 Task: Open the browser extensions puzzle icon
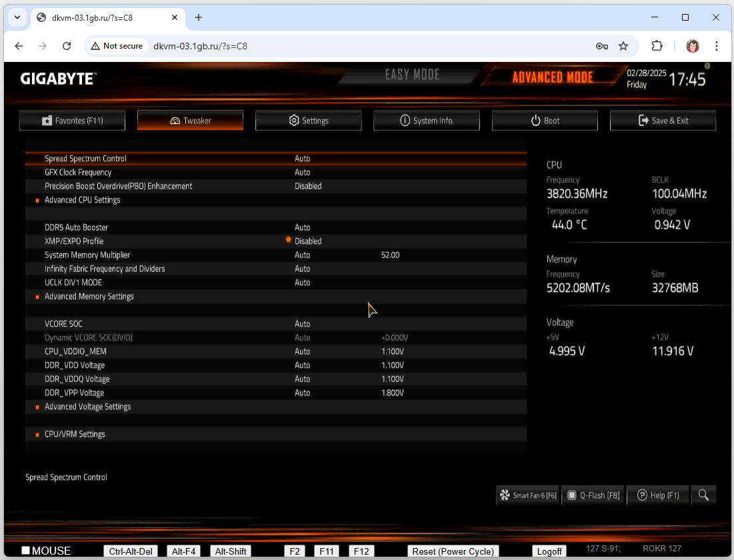(657, 46)
